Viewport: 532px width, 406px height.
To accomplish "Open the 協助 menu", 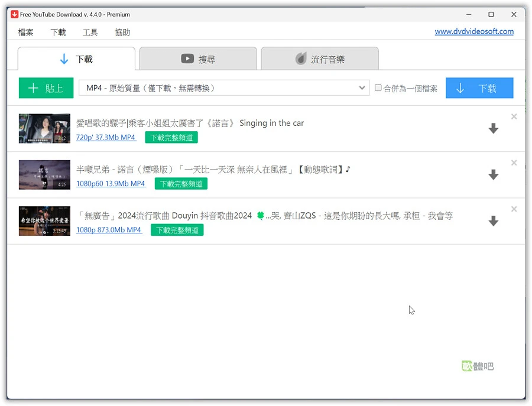I will coord(122,33).
